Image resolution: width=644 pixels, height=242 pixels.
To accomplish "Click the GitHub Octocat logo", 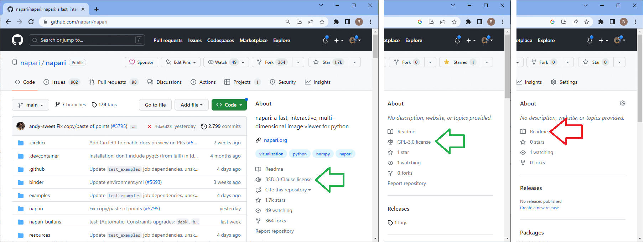I will pos(17,40).
